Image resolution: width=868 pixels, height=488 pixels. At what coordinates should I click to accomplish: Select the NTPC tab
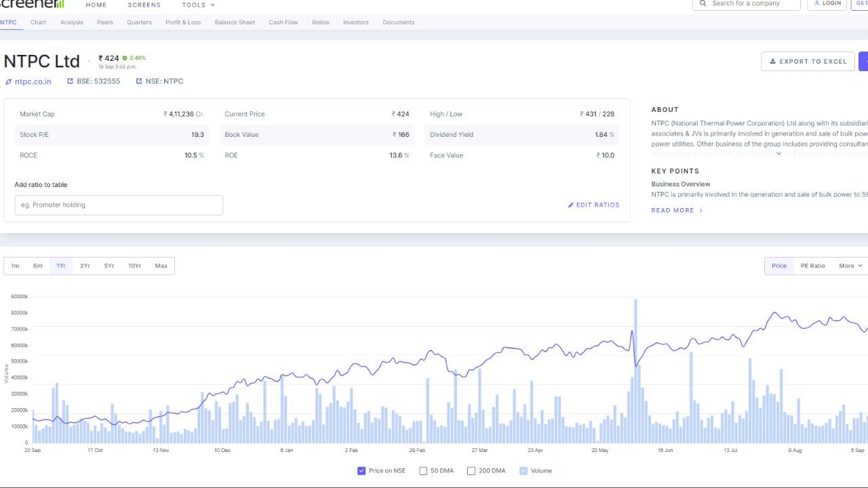[8, 22]
